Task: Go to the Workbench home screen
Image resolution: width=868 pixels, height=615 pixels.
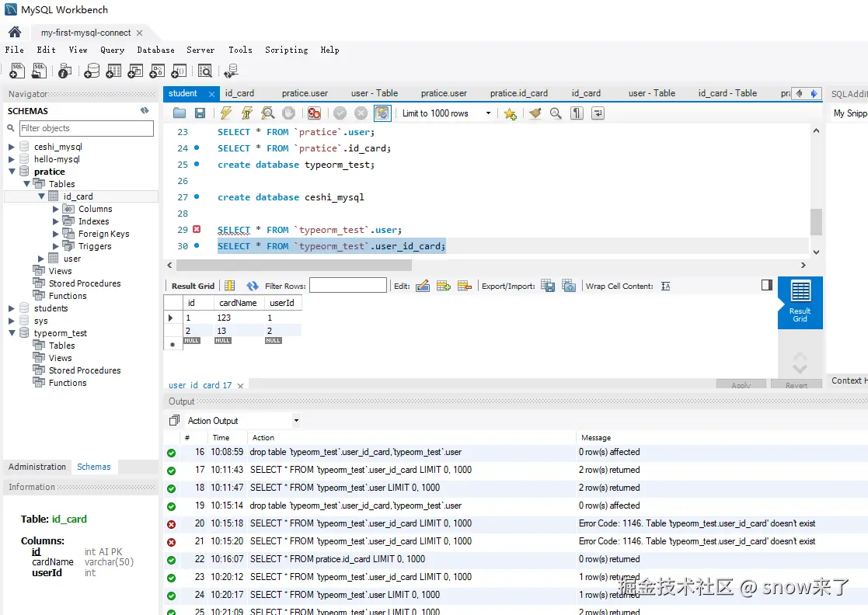Action: [15, 32]
